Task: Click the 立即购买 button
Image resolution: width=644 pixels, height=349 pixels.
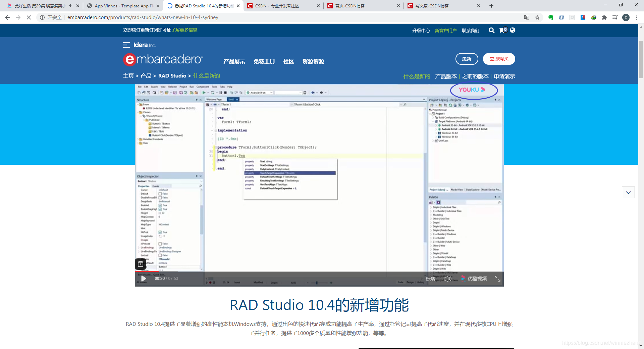Action: 499,59
